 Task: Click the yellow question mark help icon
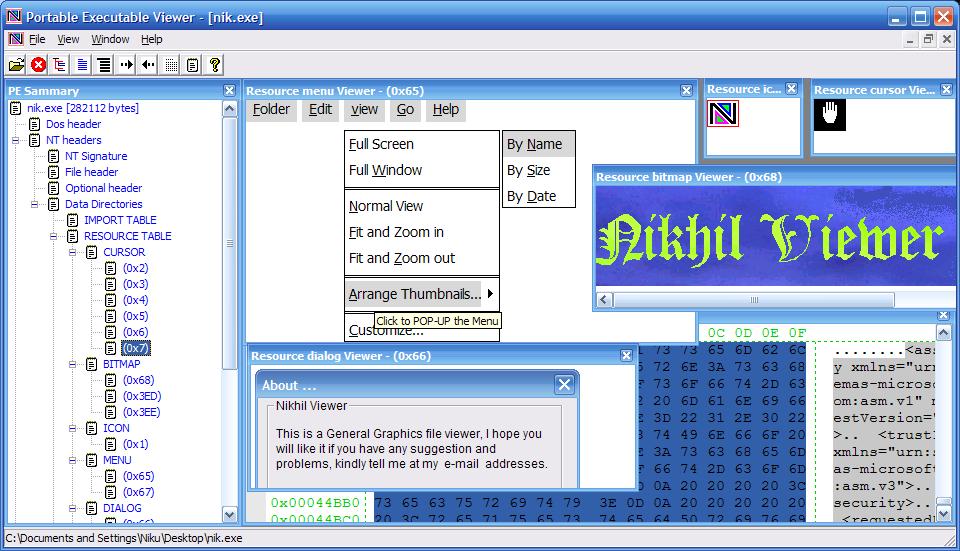point(215,64)
